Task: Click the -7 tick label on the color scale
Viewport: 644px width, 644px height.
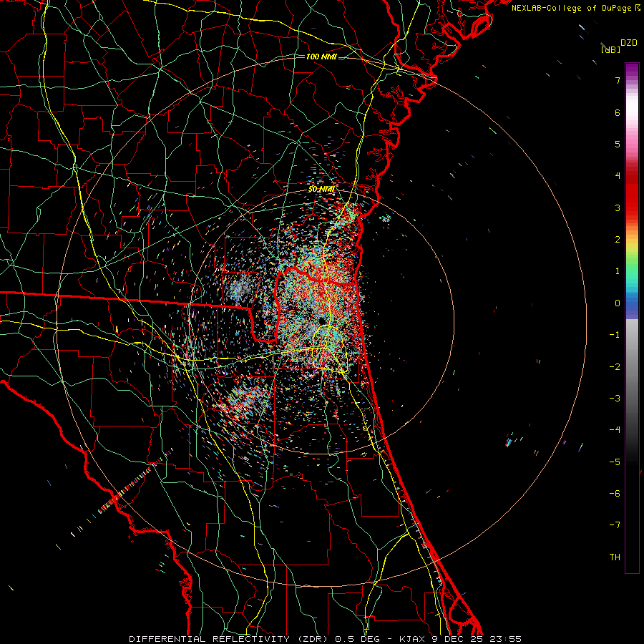Action: click(x=615, y=525)
